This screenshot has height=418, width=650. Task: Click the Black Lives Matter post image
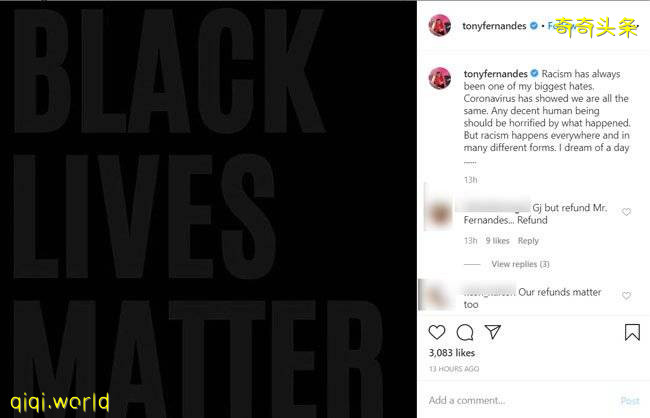[x=208, y=209]
